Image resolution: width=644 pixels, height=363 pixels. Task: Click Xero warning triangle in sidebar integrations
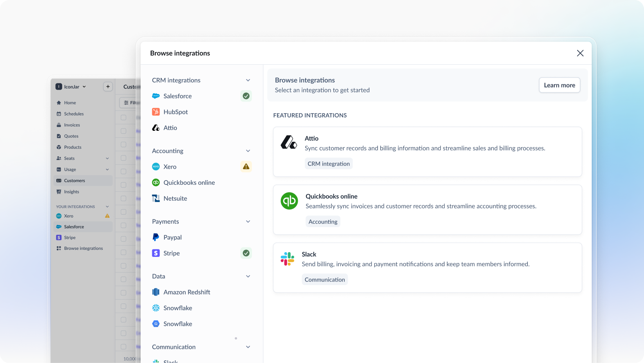point(107,216)
